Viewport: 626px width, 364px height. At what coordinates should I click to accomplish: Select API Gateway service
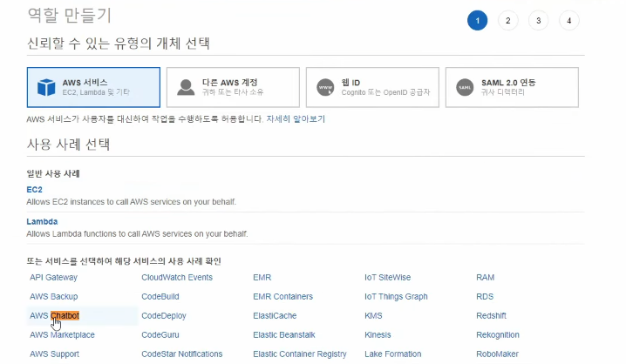click(53, 278)
